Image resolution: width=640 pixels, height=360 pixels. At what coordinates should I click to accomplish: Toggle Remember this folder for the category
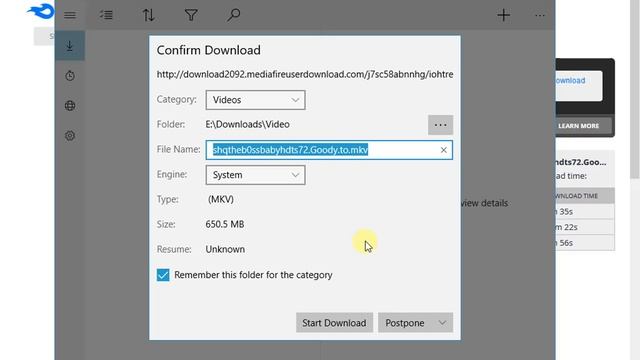[163, 275]
